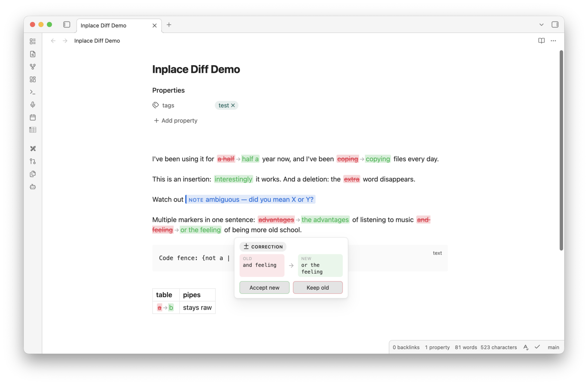Open today's daily note calendar icon
The height and width of the screenshot is (385, 588).
33,117
